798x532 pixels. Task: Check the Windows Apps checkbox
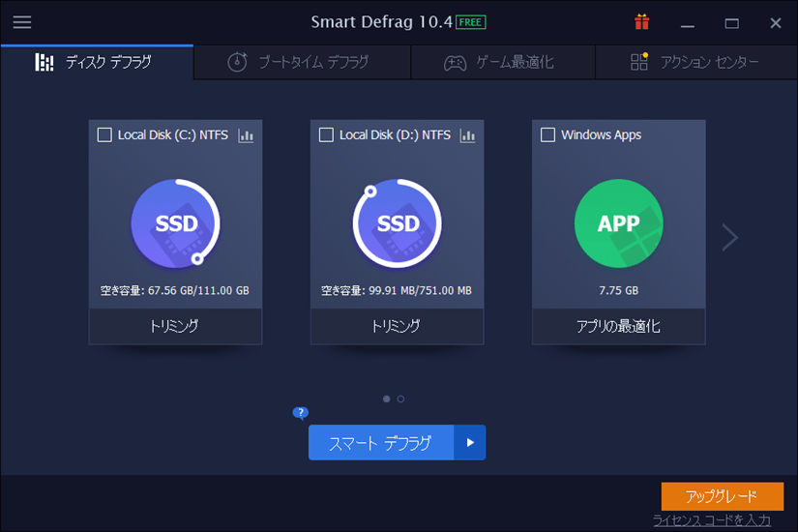[547, 134]
